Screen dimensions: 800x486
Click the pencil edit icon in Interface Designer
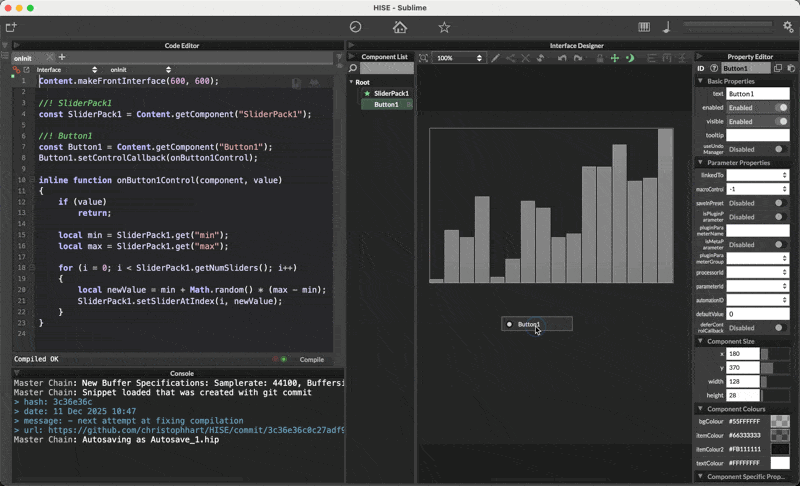[x=495, y=58]
